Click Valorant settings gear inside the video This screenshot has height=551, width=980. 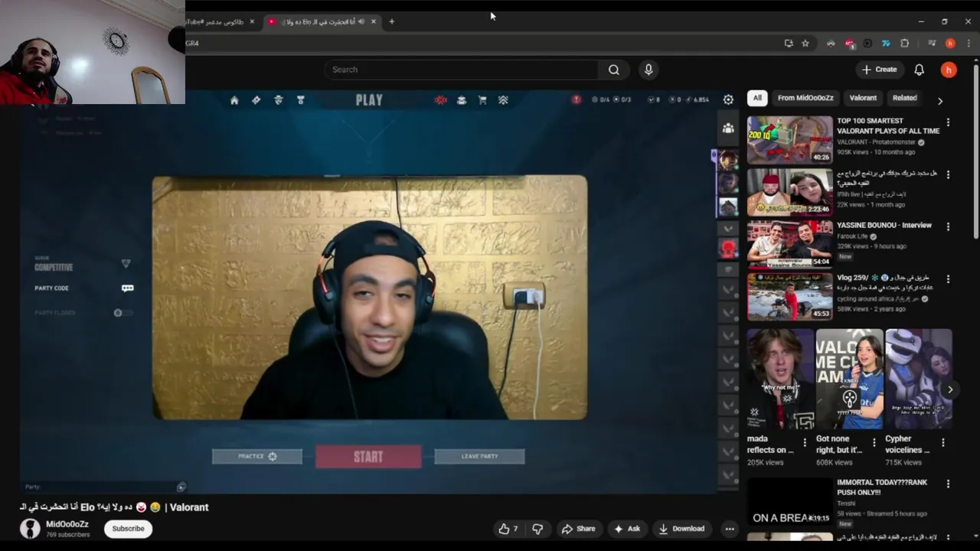[728, 99]
